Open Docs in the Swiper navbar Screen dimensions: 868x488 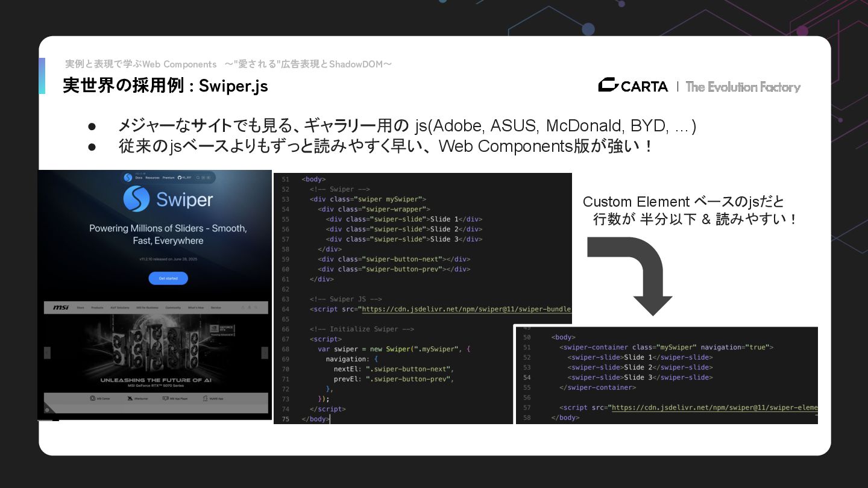click(x=139, y=178)
